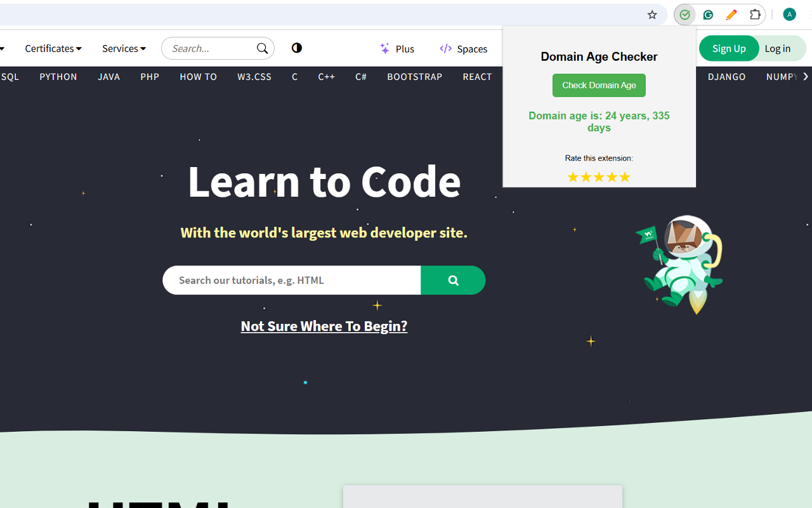Image resolution: width=812 pixels, height=508 pixels.
Task: Toggle the Domain Age Checker extension icon
Action: 684,14
